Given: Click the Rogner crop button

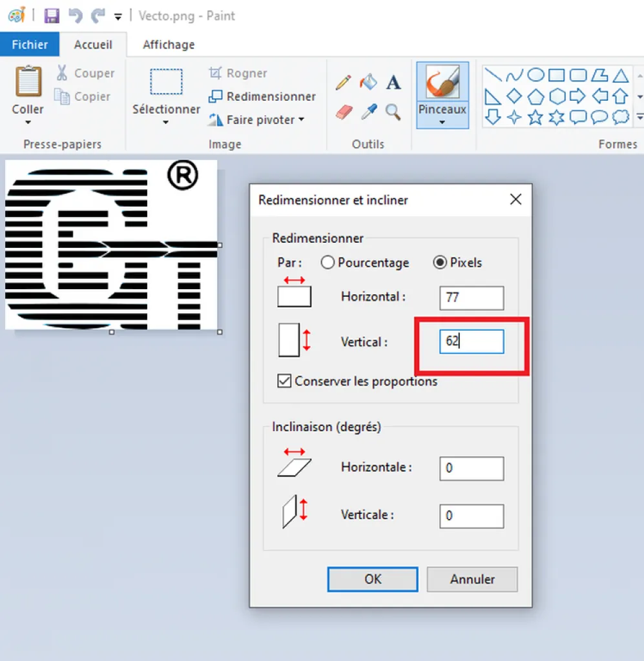Looking at the screenshot, I should pyautogui.click(x=238, y=74).
